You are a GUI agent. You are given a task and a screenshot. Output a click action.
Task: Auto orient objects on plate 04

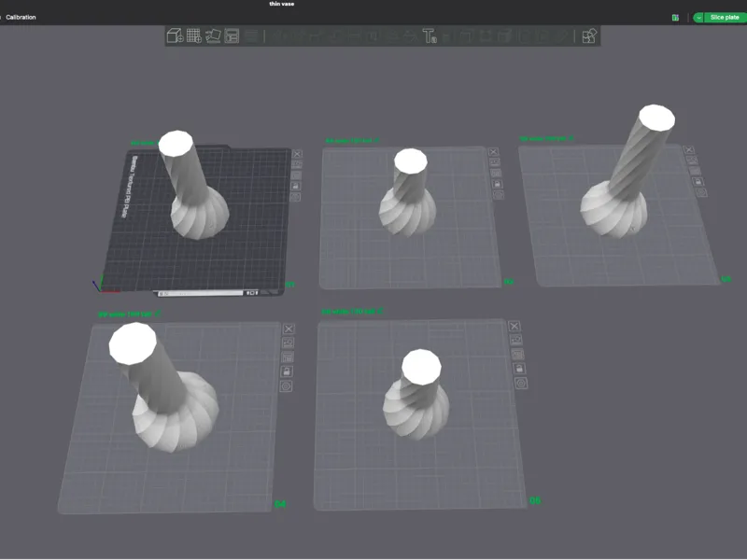coord(288,343)
